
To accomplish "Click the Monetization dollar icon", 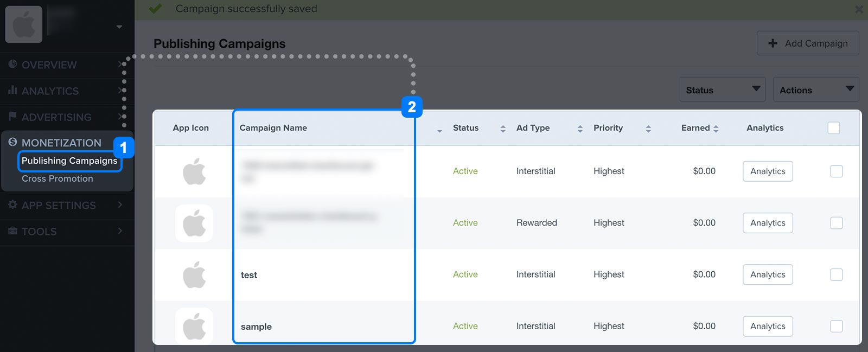I will pyautogui.click(x=12, y=142).
